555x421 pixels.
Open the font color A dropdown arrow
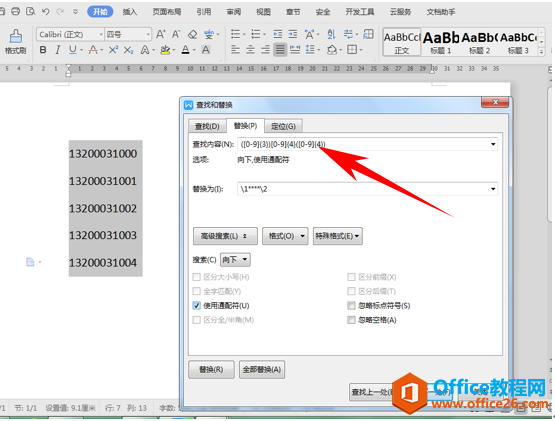194,50
